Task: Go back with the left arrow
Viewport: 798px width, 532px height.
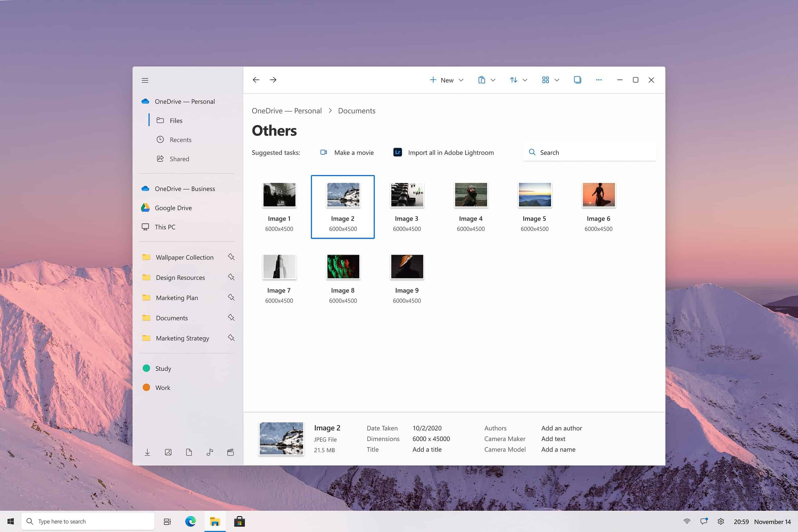Action: pos(256,80)
